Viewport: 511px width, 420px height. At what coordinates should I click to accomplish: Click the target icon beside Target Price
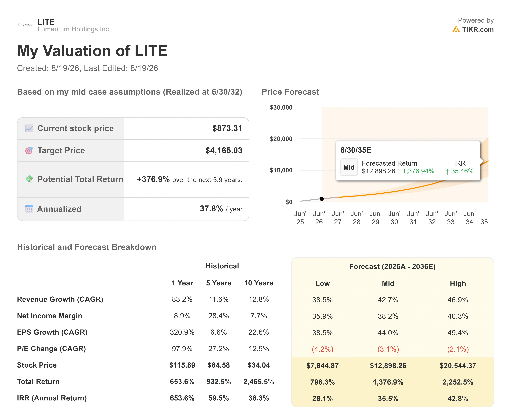point(29,150)
